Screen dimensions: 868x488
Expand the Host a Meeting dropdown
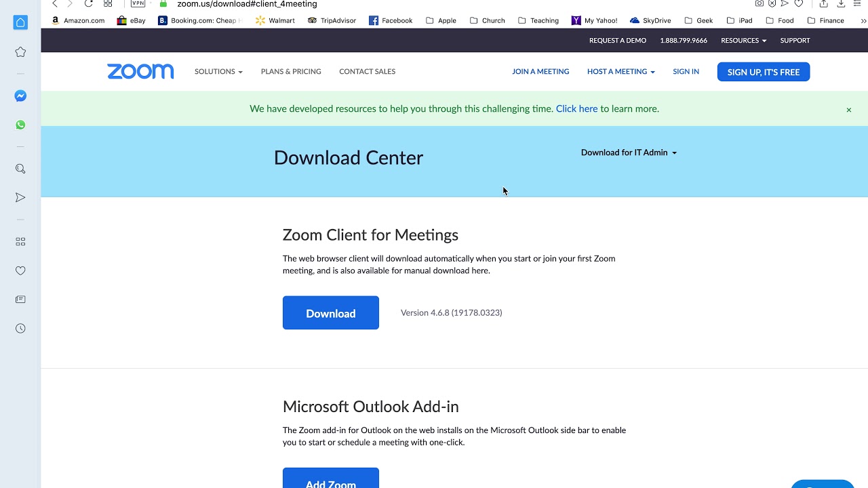[620, 72]
